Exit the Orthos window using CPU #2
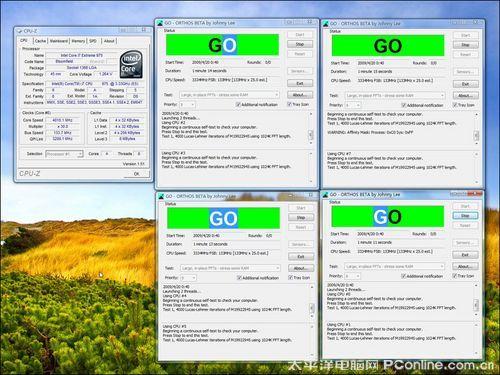500x375 pixels. [x=300, y=83]
